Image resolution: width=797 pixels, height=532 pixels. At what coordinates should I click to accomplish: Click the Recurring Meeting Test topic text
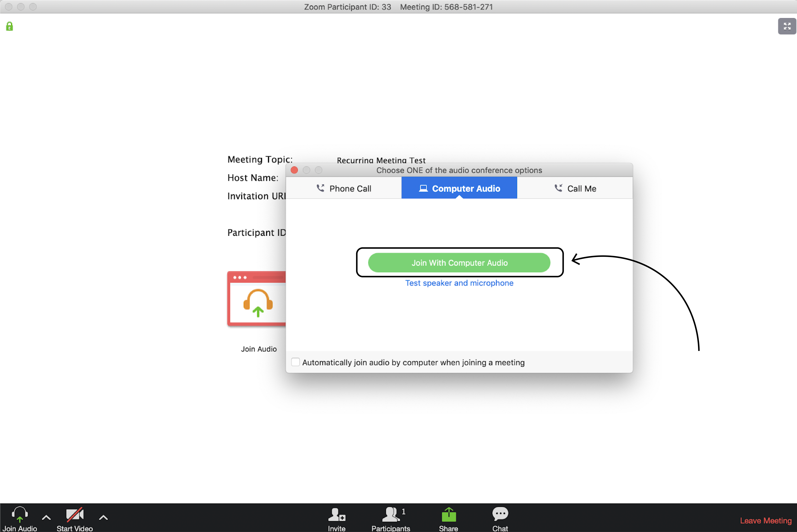[381, 160]
